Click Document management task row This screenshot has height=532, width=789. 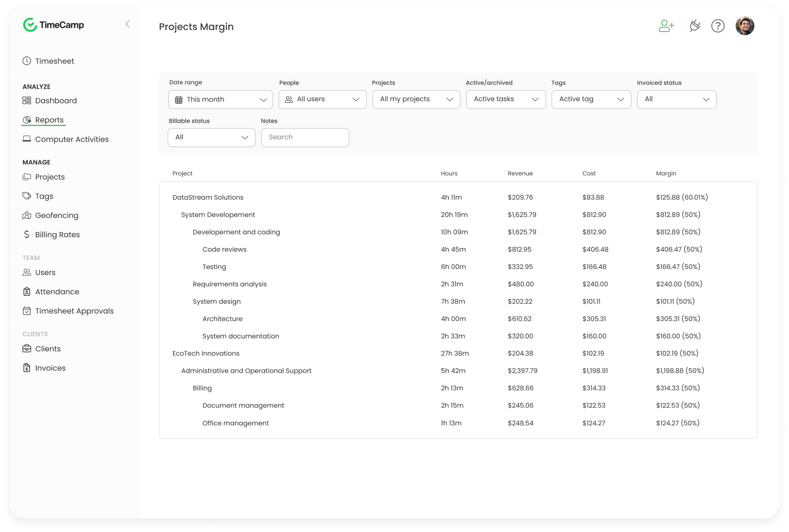pyautogui.click(x=458, y=406)
